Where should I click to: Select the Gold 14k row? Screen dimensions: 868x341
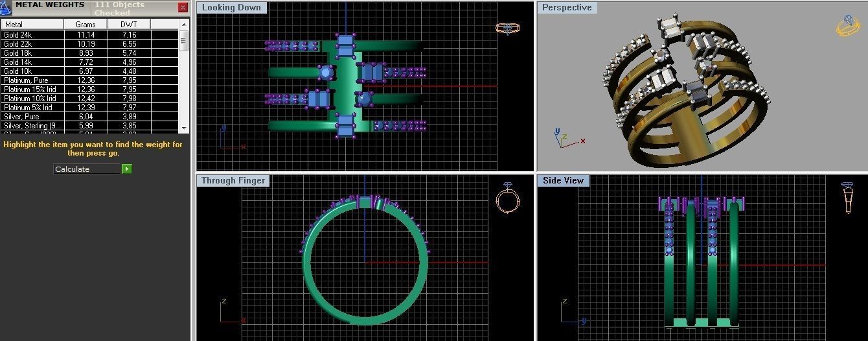point(90,62)
